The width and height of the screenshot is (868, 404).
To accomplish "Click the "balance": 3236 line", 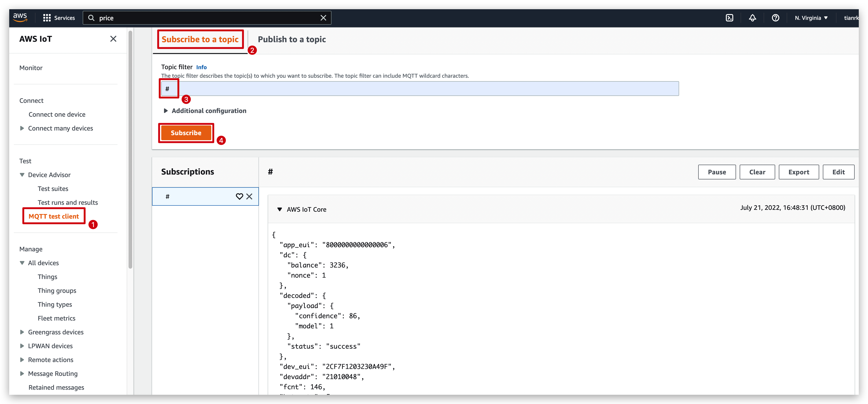I will click(318, 265).
